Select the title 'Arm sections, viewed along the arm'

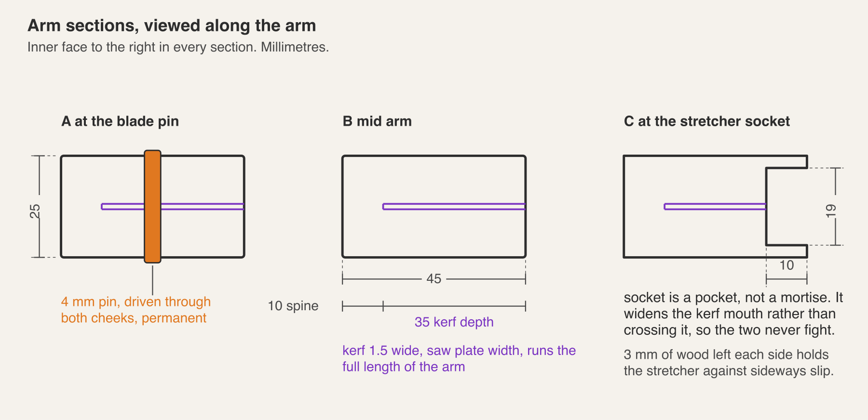(172, 26)
